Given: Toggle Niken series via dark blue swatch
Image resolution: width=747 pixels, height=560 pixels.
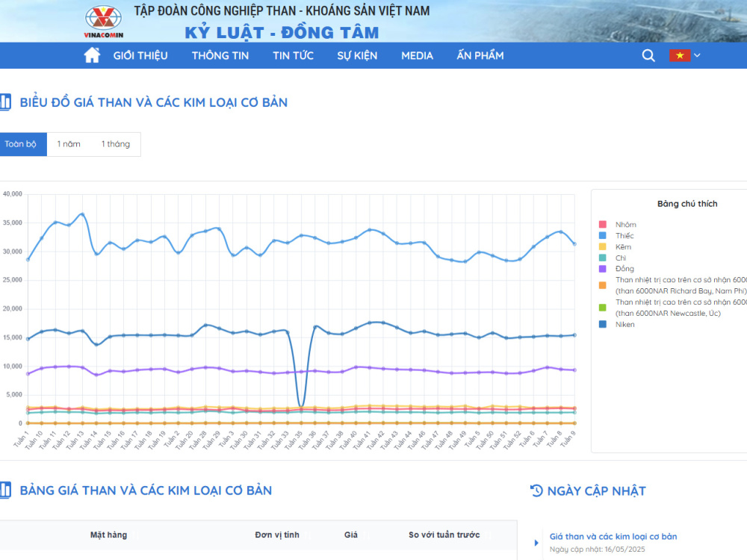Looking at the screenshot, I should coord(603,324).
